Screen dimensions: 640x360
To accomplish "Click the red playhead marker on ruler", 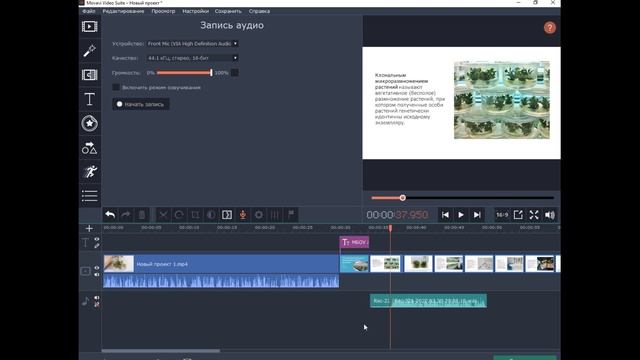I will click(x=390, y=228).
